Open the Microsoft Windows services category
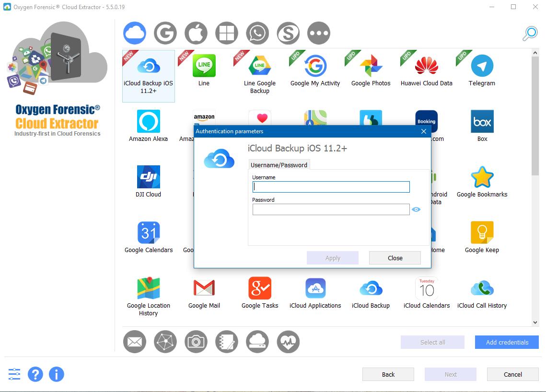 point(226,33)
